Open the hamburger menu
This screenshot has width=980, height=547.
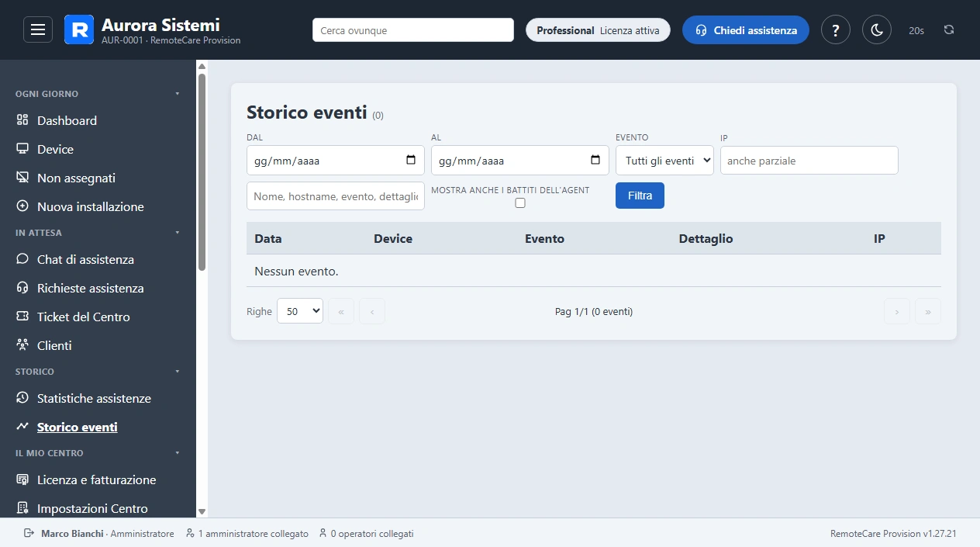pyautogui.click(x=38, y=29)
